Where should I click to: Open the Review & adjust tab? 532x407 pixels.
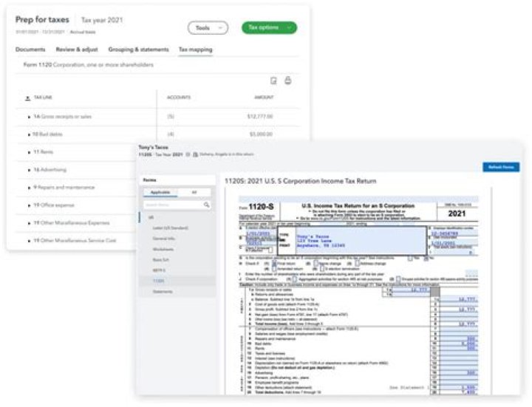pos(78,49)
